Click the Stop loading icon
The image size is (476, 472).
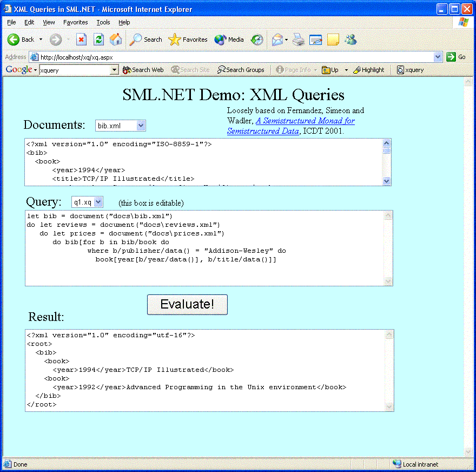point(81,40)
